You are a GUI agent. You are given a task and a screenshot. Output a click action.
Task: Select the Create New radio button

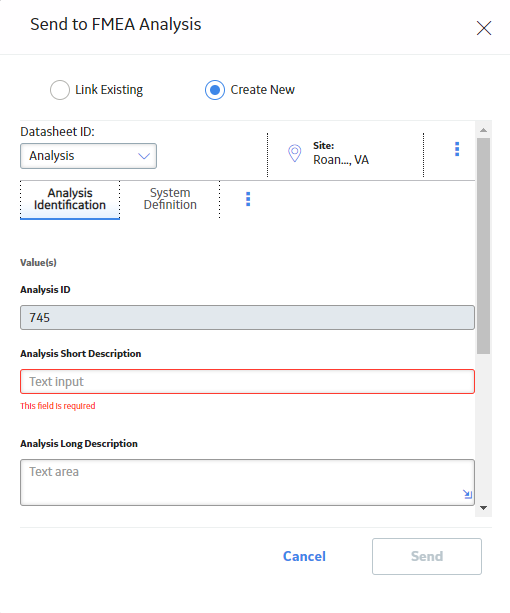coord(215,90)
